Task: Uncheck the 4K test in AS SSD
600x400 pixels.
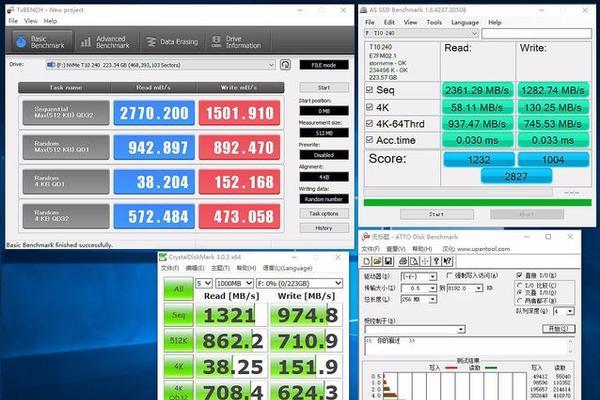Action: tap(369, 107)
